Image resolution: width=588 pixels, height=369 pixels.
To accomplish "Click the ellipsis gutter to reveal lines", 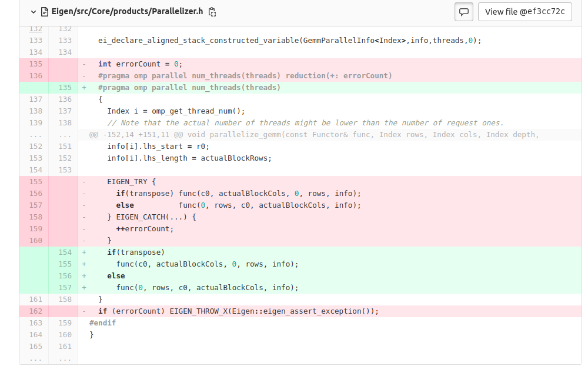I will (x=35, y=134).
